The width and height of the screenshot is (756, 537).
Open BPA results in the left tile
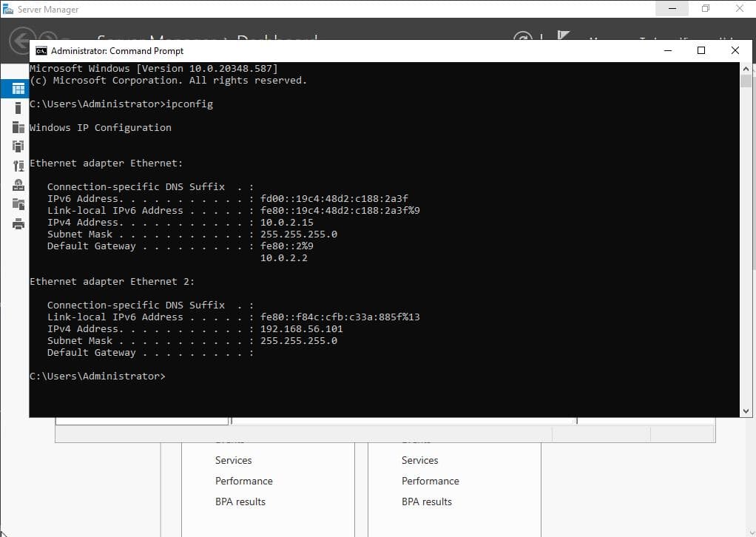(x=240, y=501)
